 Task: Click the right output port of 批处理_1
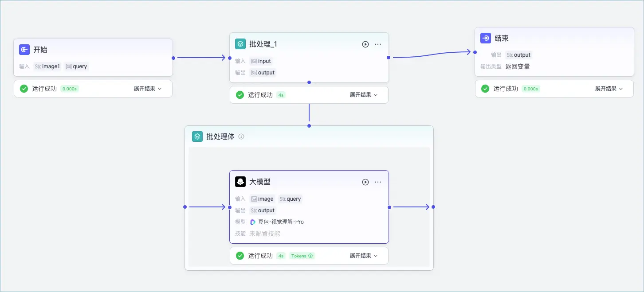tap(389, 58)
